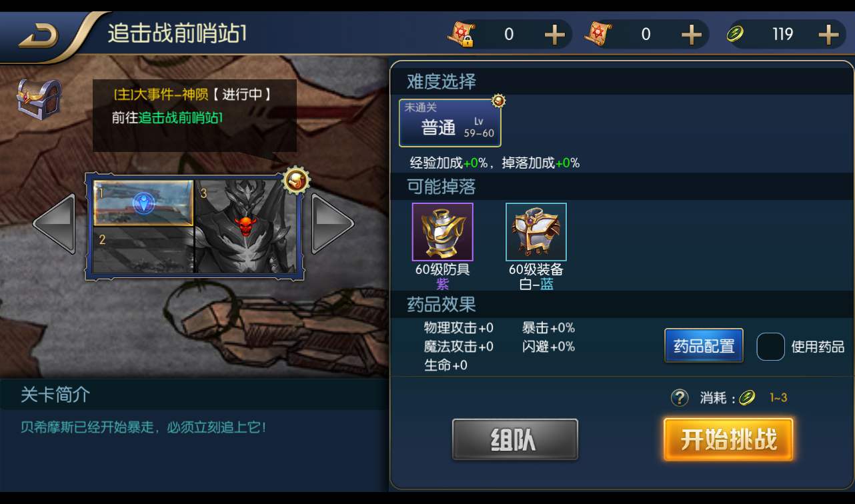Open the treasure chest reward icon
Viewport: 855px width, 504px height.
pos(39,99)
